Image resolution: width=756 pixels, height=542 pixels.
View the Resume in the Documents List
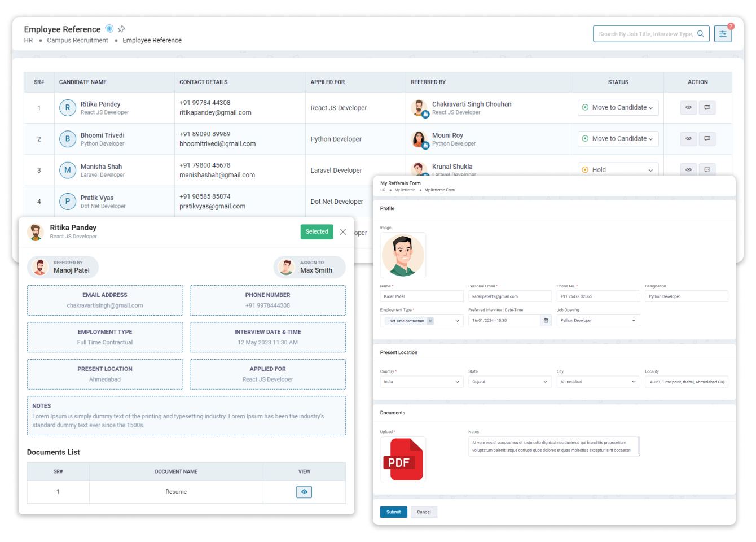point(304,492)
